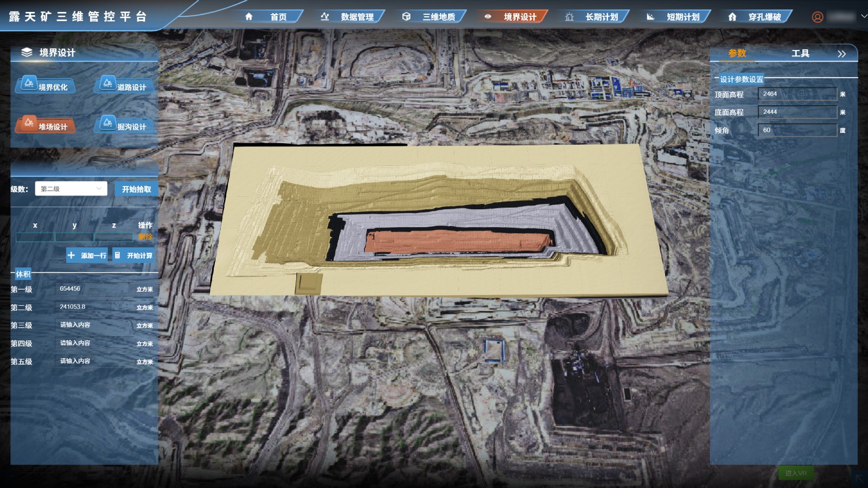Collapse the right panel with double chevron
The image size is (868, 488).
tap(841, 54)
